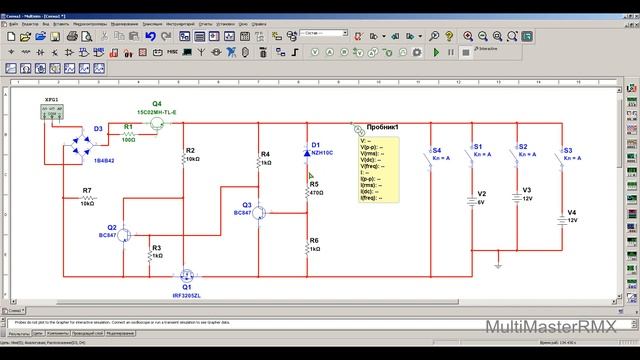The height and width of the screenshot is (360, 640).
Task: Place a diode component
Action: click(x=40, y=52)
